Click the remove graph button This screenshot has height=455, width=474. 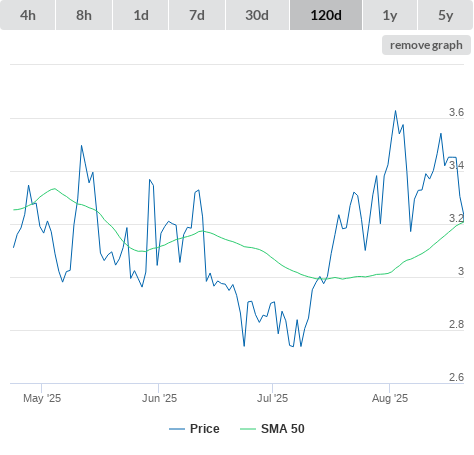[x=426, y=45]
